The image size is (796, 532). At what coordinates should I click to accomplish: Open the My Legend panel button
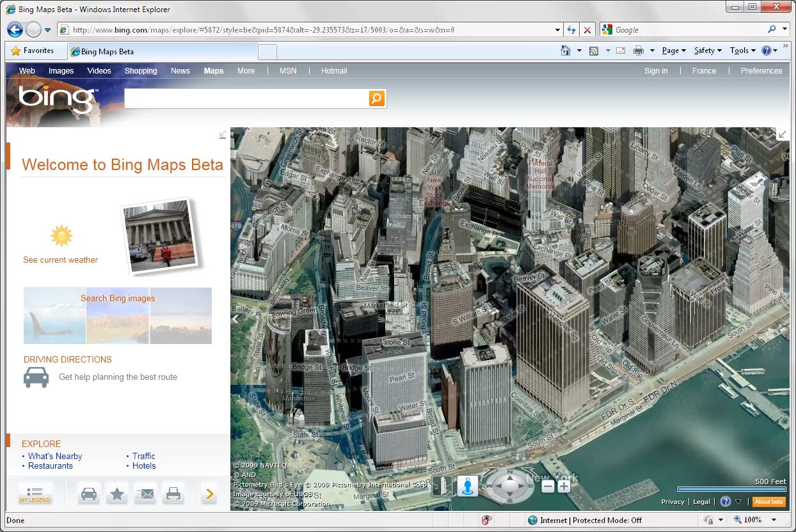tap(35, 494)
